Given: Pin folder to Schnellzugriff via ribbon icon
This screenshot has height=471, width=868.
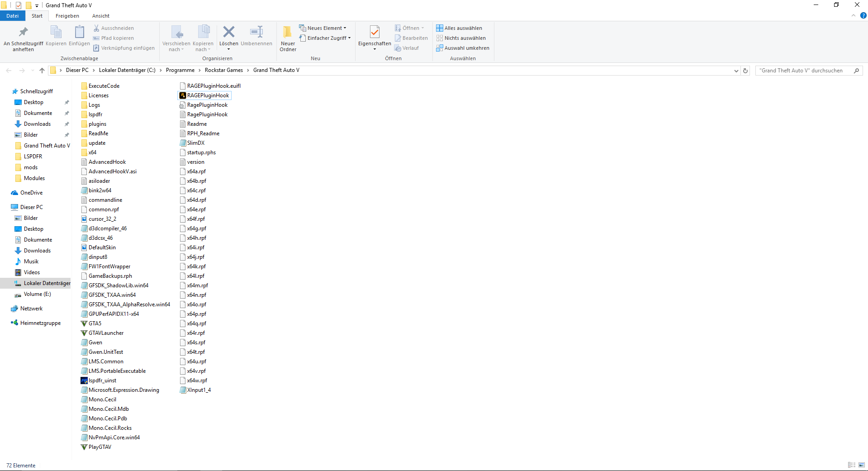Looking at the screenshot, I should pyautogui.click(x=23, y=38).
